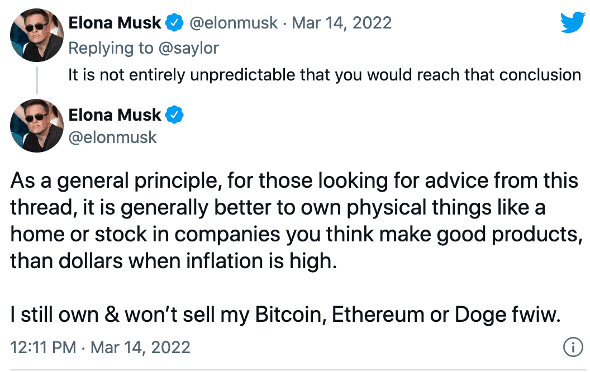Click the Elona Musk name above the standalone handle

coord(114,115)
